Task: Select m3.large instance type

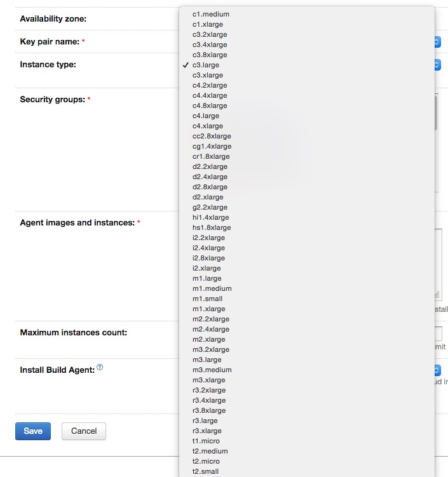Action: (x=307, y=359)
